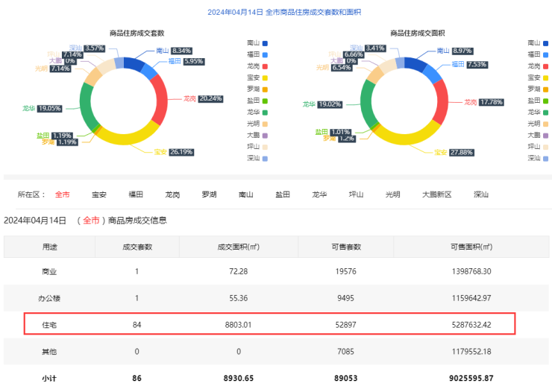The image size is (552, 392).
Task: Select the 26.19% 宝安 label on left chart
Action: click(x=181, y=152)
